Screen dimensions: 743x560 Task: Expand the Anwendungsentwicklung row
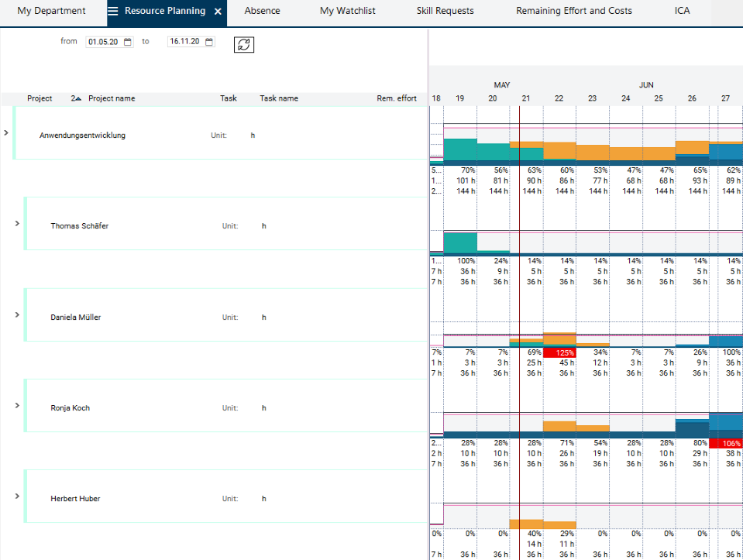coord(6,133)
